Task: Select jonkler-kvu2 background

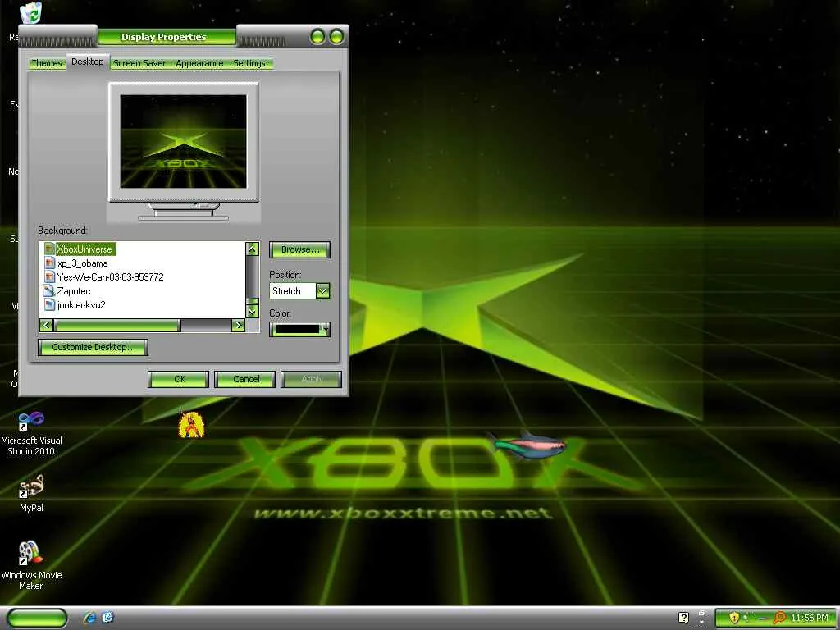Action: [x=81, y=305]
